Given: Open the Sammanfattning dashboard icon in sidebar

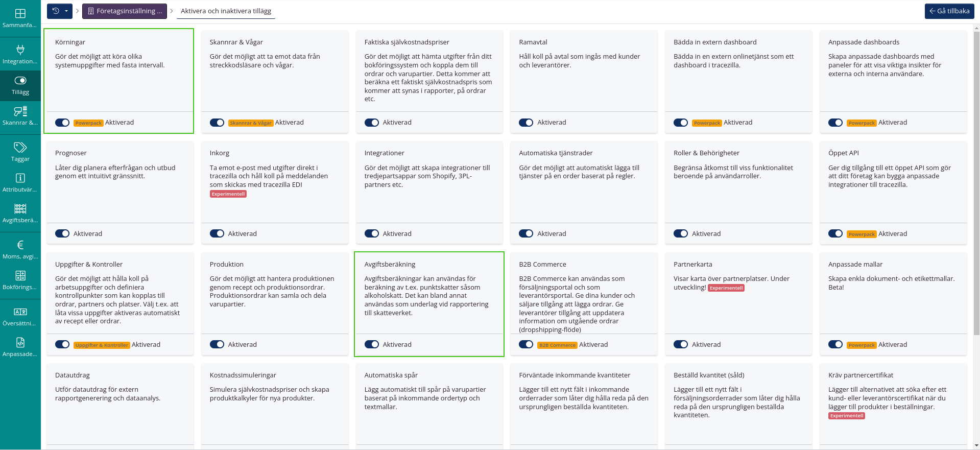Looking at the screenshot, I should (x=20, y=14).
